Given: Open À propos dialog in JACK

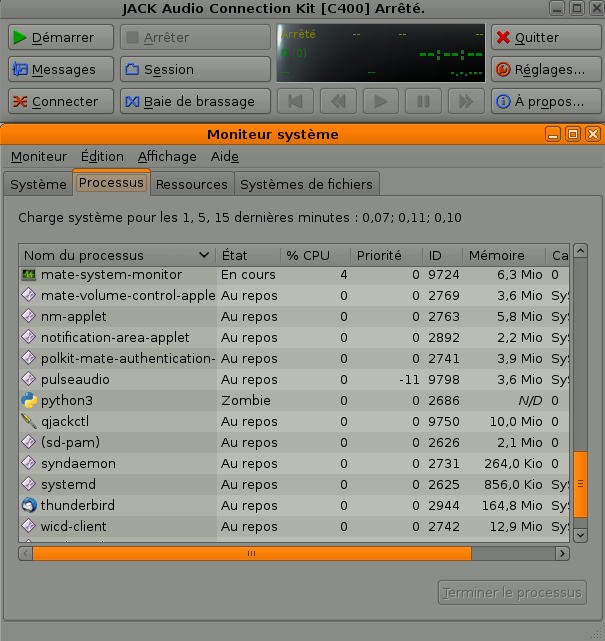Looking at the screenshot, I should coord(546,101).
